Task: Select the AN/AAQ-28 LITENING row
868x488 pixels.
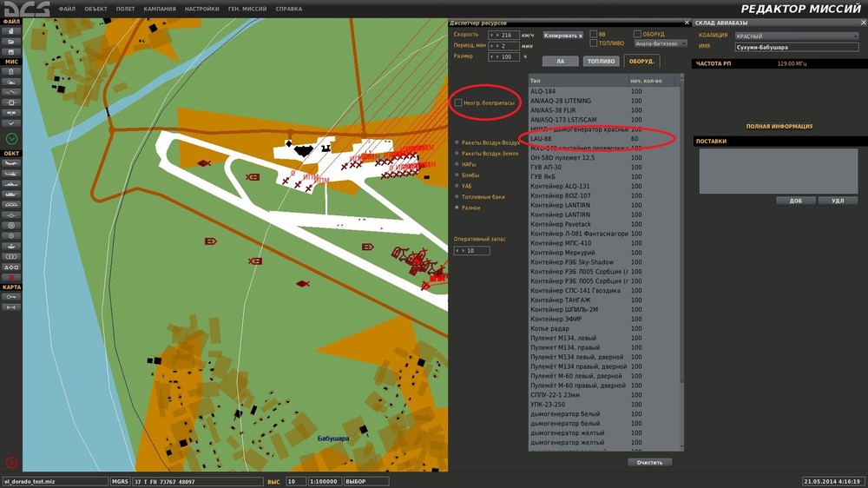Action: [603, 101]
